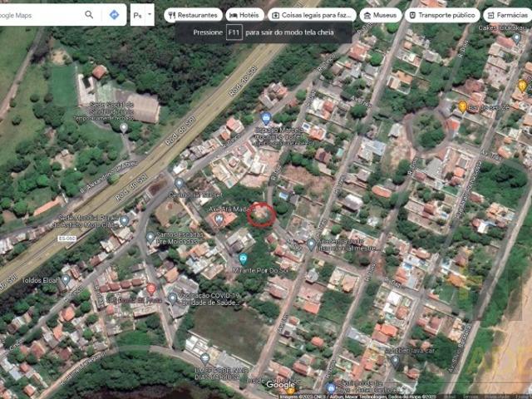This screenshot has height=399, width=532.
Task: Click the UMEF school marker pin
Action: point(205,358)
